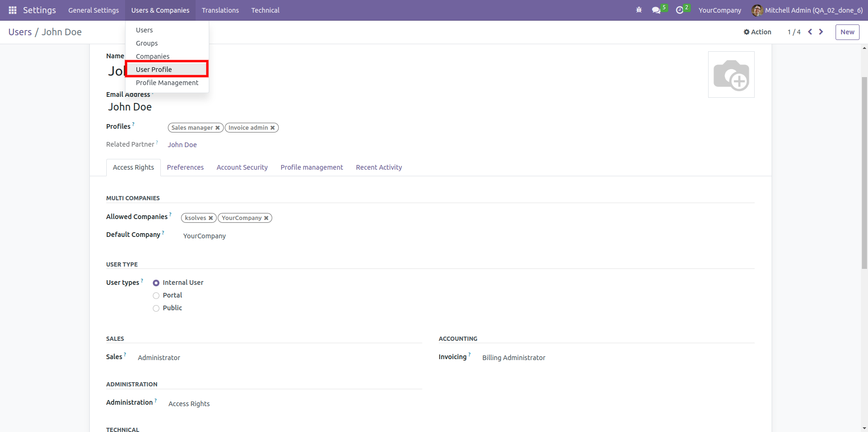Click the New button
This screenshot has height=432, width=868.
[x=847, y=32]
